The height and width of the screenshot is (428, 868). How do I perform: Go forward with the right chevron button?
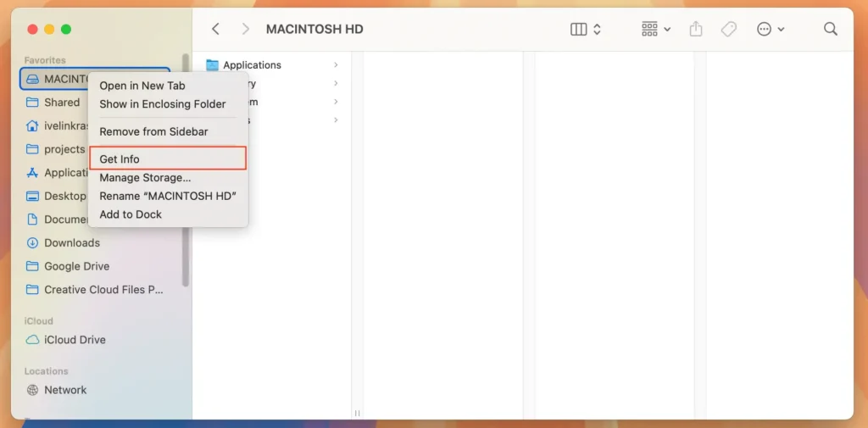point(246,29)
